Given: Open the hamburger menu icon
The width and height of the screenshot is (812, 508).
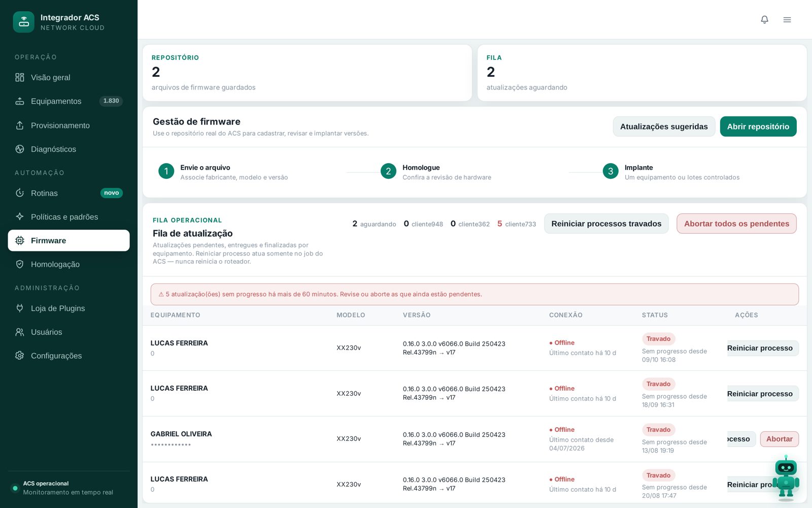Looking at the screenshot, I should [x=787, y=20].
